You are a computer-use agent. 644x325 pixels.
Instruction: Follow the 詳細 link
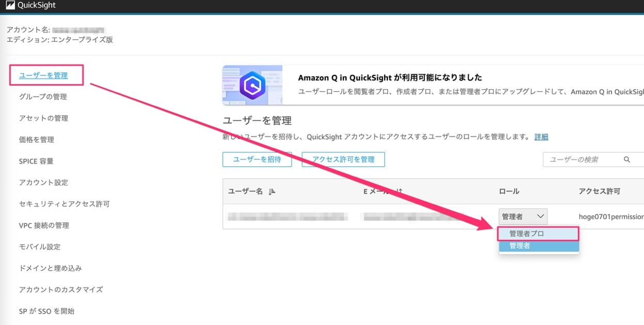[x=541, y=137]
